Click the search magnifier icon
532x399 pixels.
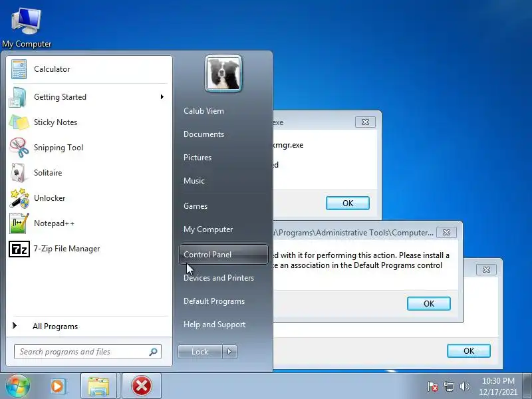(x=154, y=352)
